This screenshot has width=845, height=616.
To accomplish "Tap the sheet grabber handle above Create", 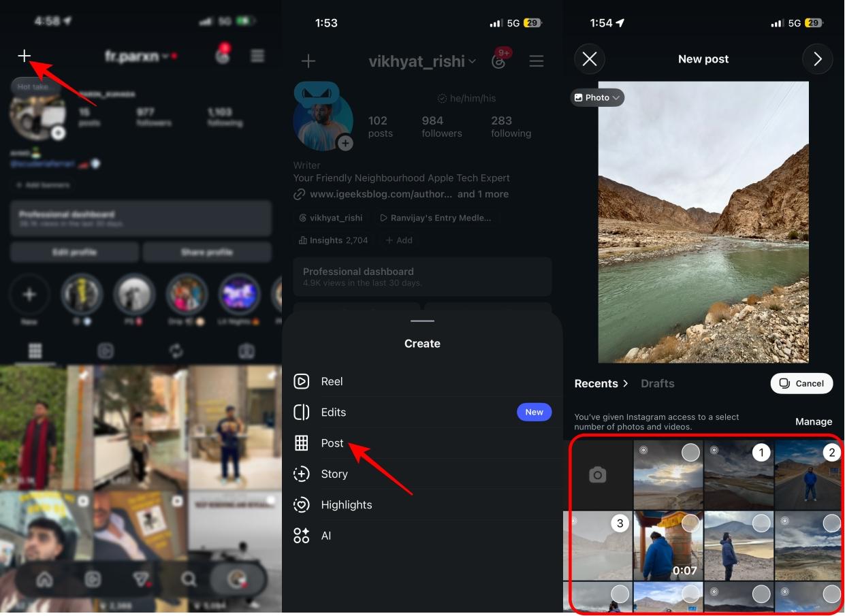I will (422, 321).
